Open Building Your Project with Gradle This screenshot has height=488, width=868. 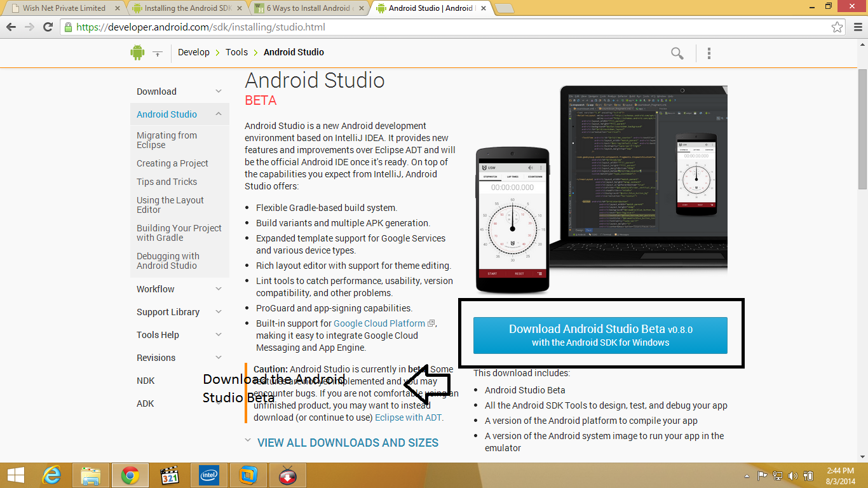(179, 233)
